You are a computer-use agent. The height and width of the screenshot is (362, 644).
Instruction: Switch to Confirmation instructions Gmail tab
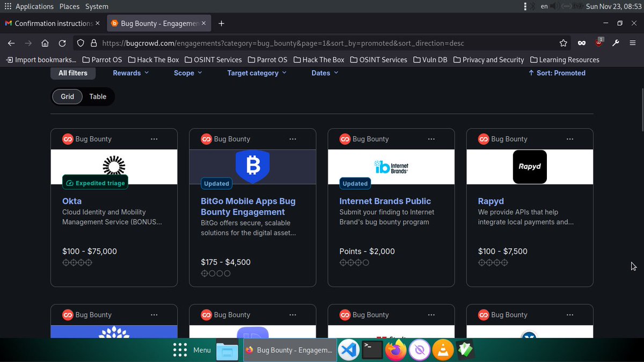(x=53, y=23)
